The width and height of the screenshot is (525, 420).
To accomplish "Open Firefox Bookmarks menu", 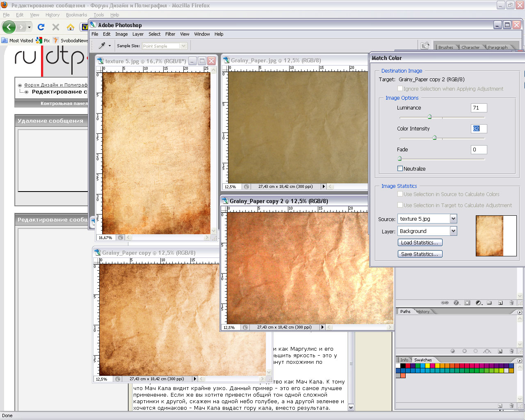I will [76, 15].
